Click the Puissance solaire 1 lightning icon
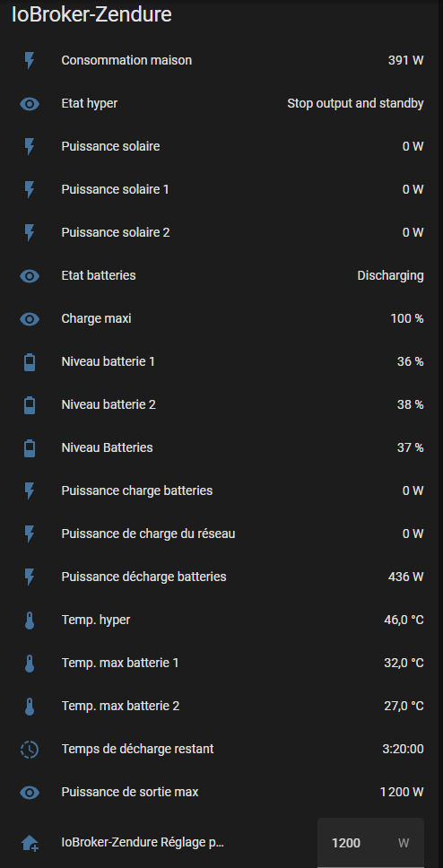443x868 pixels. [x=30, y=189]
